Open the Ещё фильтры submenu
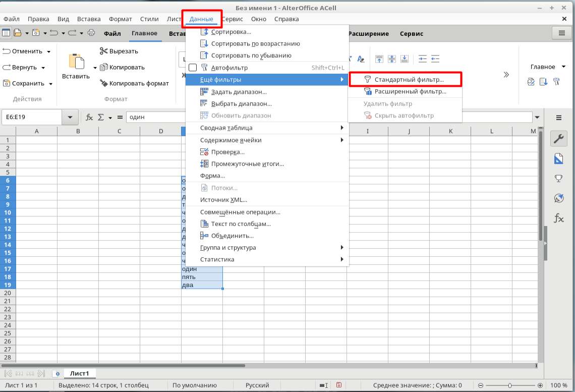Screen dimensions: 575x392 [267, 80]
